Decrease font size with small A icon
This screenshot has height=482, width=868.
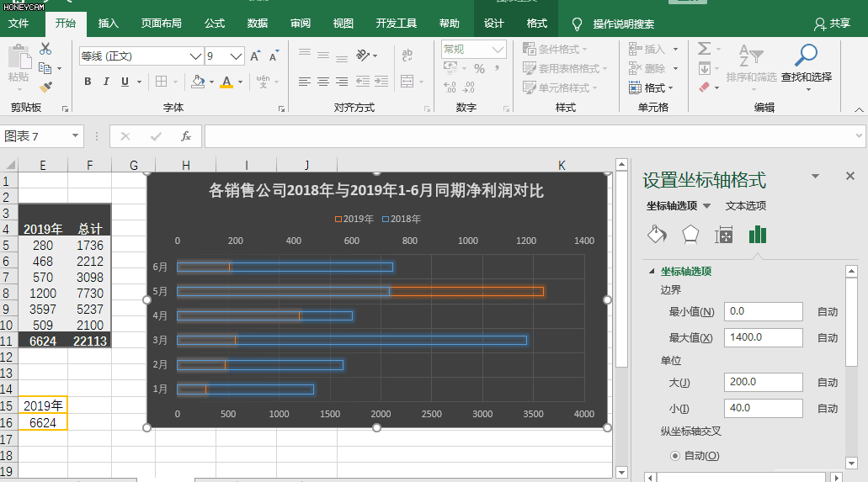(x=274, y=56)
